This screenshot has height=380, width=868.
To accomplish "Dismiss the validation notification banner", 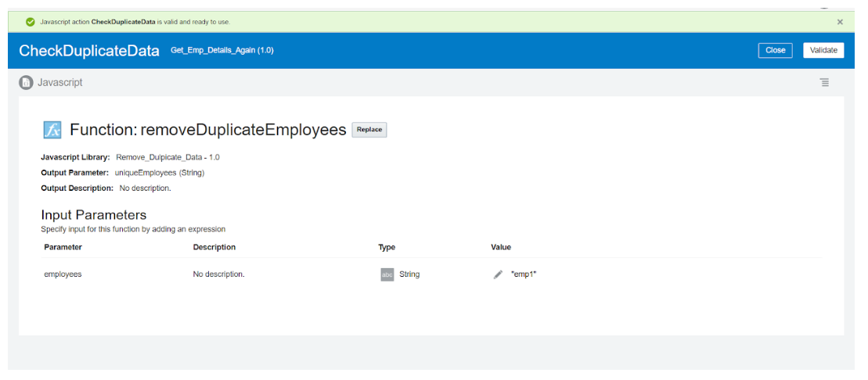I will coord(840,22).
